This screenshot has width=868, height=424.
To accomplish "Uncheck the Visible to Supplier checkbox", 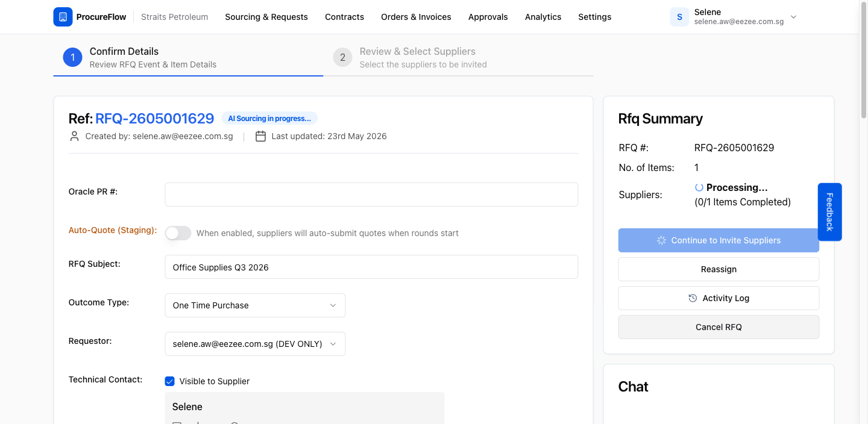I will pos(170,381).
